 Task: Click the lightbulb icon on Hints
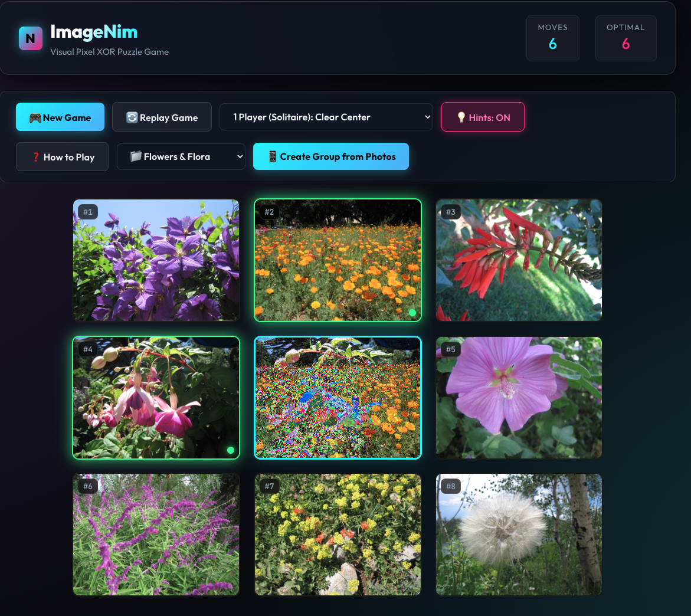coord(461,117)
